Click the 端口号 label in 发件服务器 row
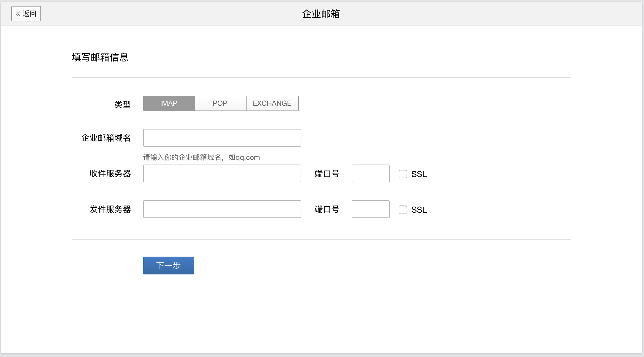Image resolution: width=644 pixels, height=357 pixels. coord(327,209)
